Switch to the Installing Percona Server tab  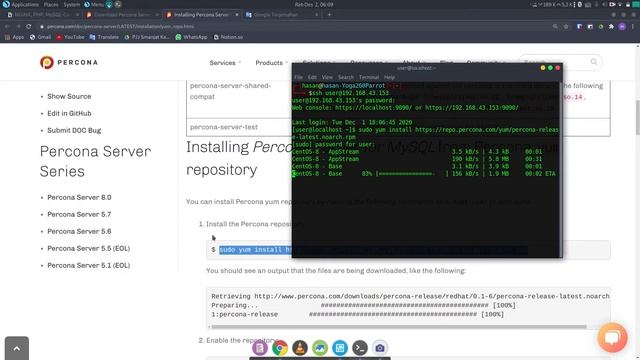201,15
